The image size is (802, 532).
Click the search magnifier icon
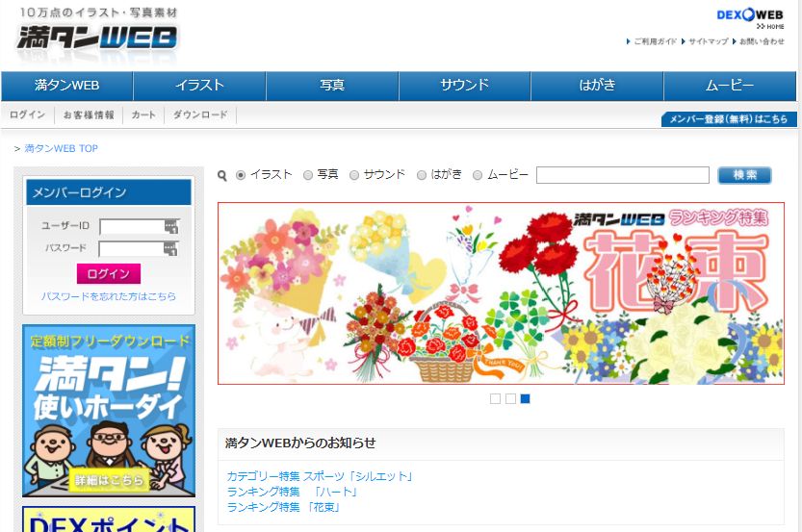222,175
